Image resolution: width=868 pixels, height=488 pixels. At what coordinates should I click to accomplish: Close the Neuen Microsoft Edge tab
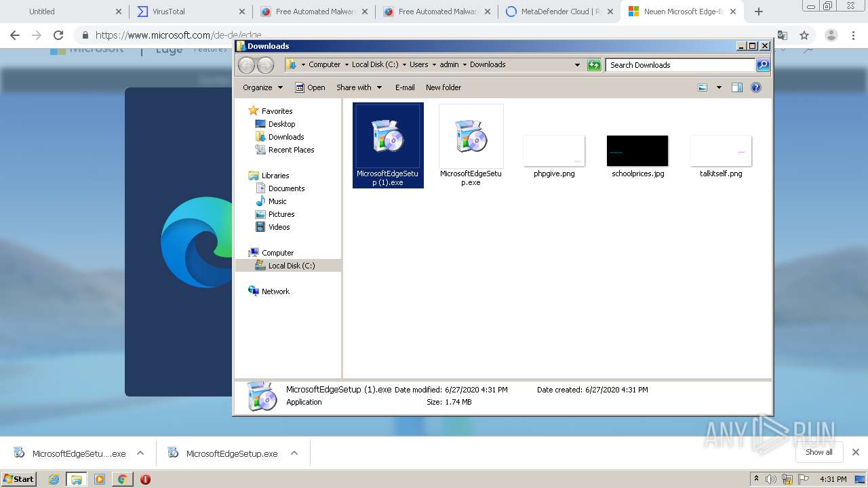(733, 12)
